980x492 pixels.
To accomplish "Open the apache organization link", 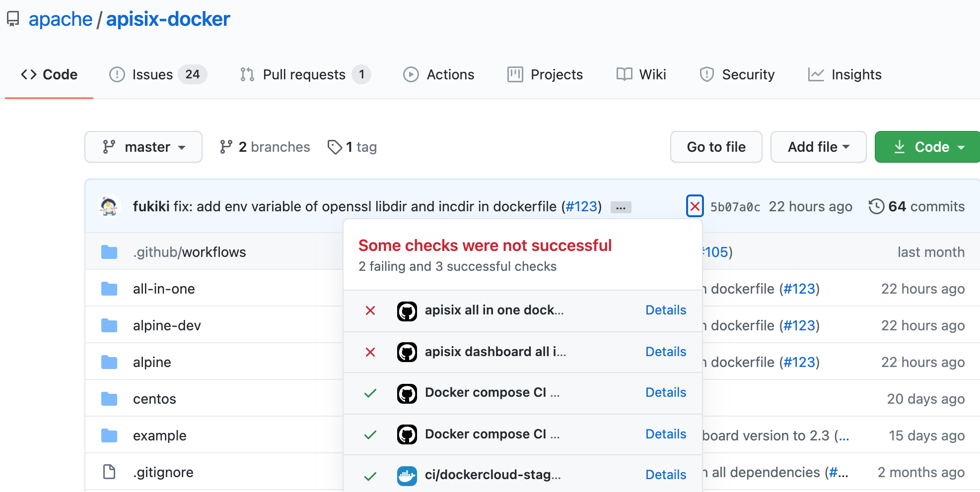I will (x=61, y=19).
